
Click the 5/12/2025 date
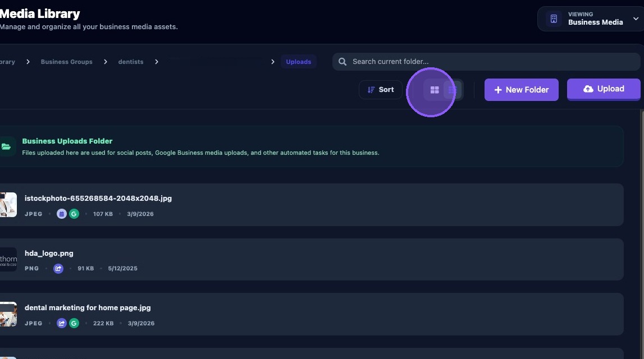(123, 268)
